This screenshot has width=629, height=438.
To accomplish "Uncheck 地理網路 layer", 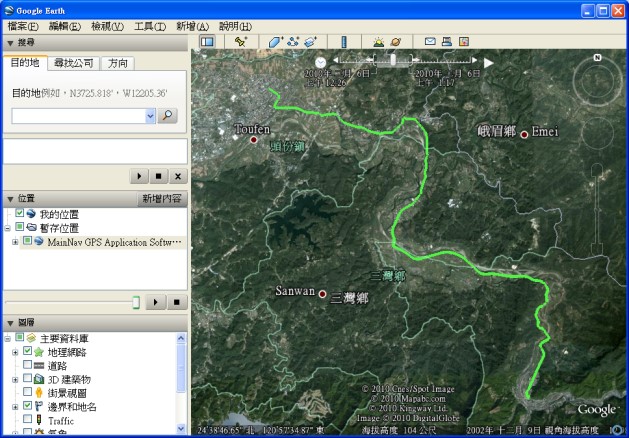I will coord(27,351).
